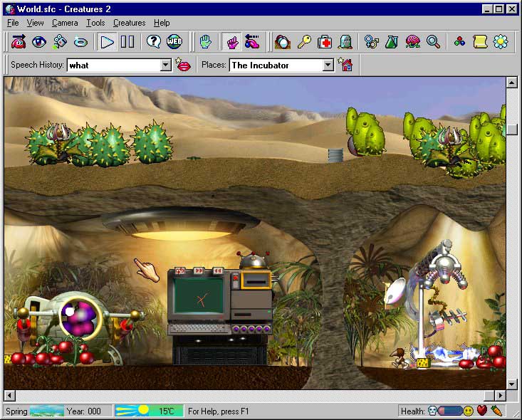Open the magnifying glass observation kit

[433, 42]
